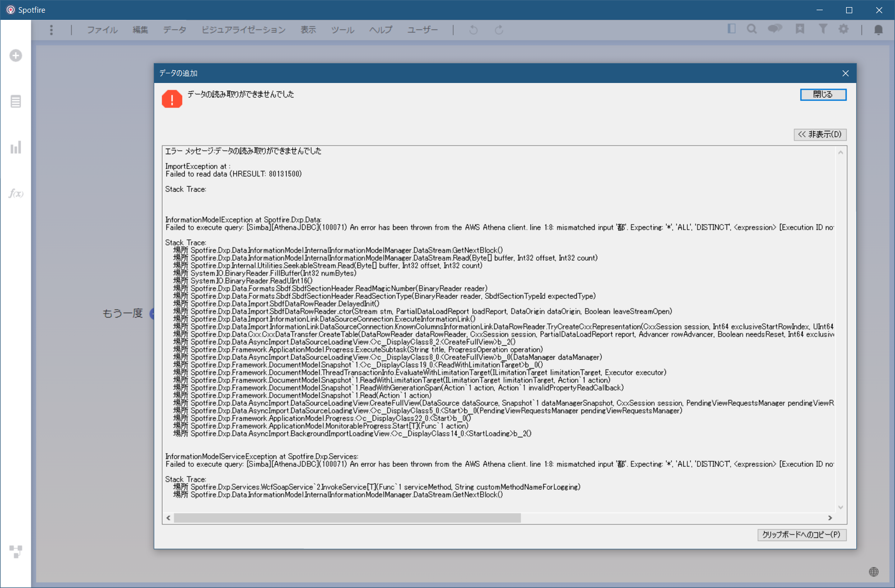The width and height of the screenshot is (895, 588).
Task: Click the vertical scrollbar down arrow
Action: 841,507
